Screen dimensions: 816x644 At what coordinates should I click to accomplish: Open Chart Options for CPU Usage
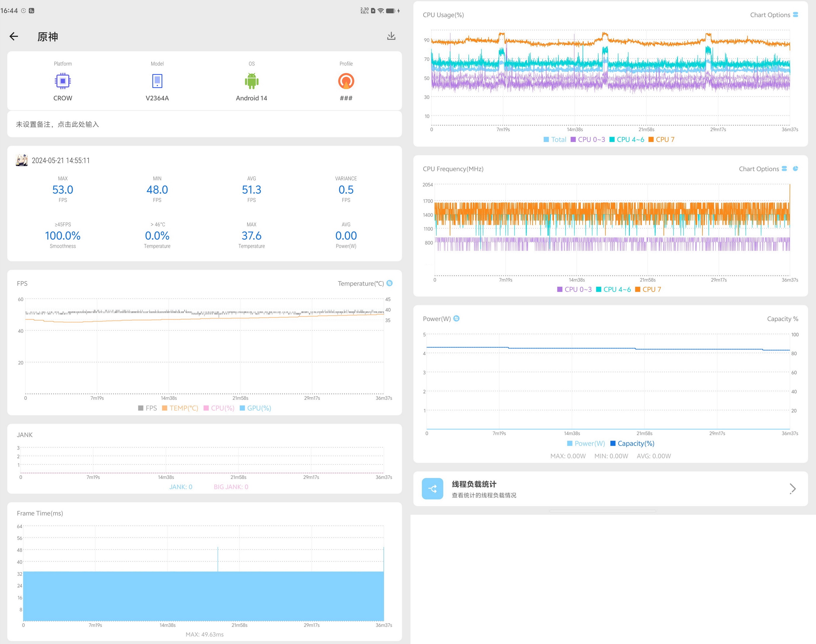tap(774, 15)
